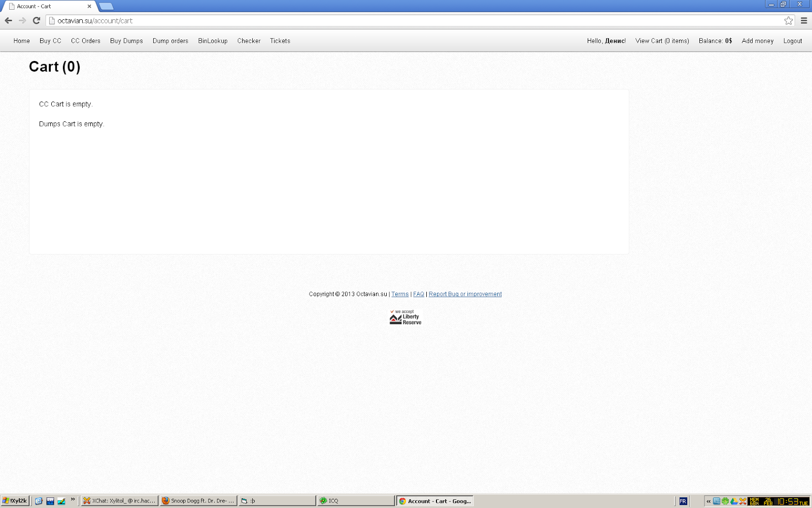The image size is (812, 508).
Task: Click the browser forward arrow
Action: pos(22,20)
